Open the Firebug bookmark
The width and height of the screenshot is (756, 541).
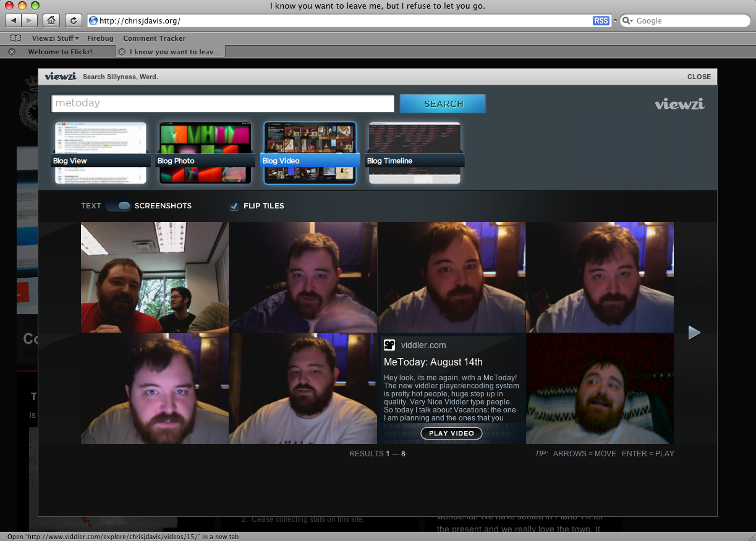pos(101,38)
